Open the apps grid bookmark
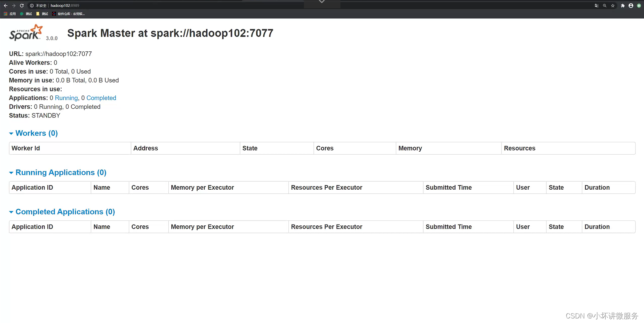 click(x=10, y=14)
